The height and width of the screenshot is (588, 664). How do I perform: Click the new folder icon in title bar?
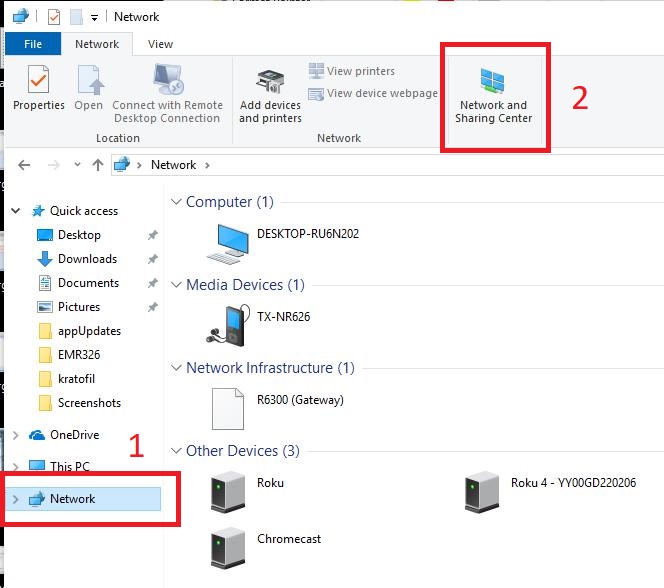click(76, 17)
